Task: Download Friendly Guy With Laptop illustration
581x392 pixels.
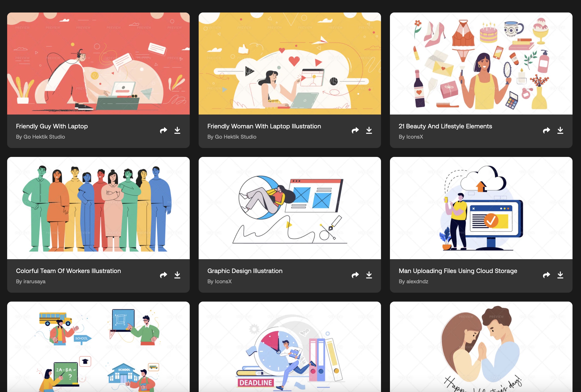Action: point(177,130)
